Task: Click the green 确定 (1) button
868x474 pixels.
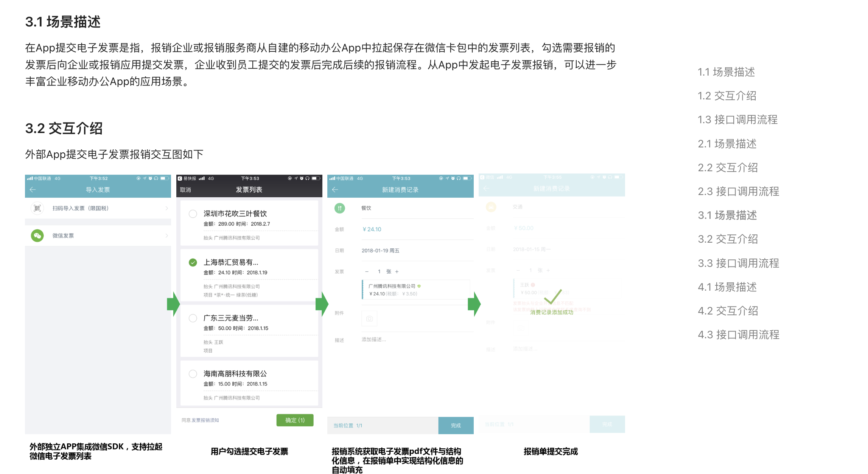Action: click(295, 420)
